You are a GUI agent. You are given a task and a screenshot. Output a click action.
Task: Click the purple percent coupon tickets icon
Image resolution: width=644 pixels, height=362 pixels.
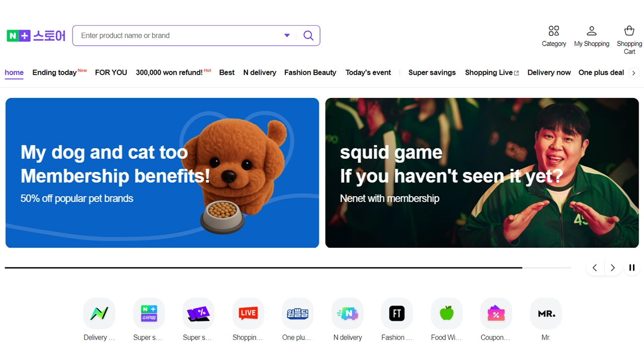point(198,313)
